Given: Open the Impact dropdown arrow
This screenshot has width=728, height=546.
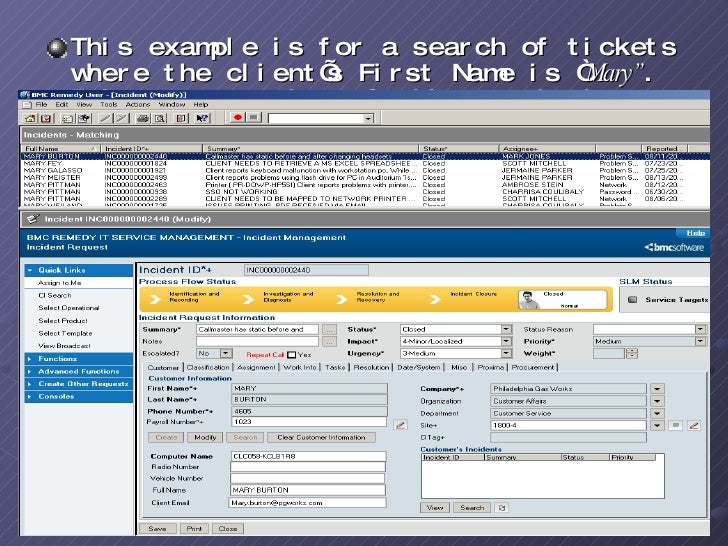Looking at the screenshot, I should tap(506, 342).
